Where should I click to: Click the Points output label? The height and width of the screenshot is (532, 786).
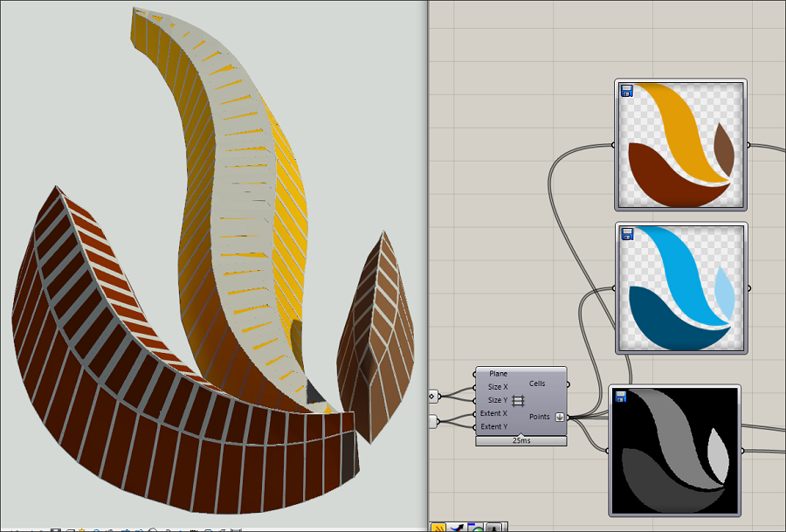540,417
